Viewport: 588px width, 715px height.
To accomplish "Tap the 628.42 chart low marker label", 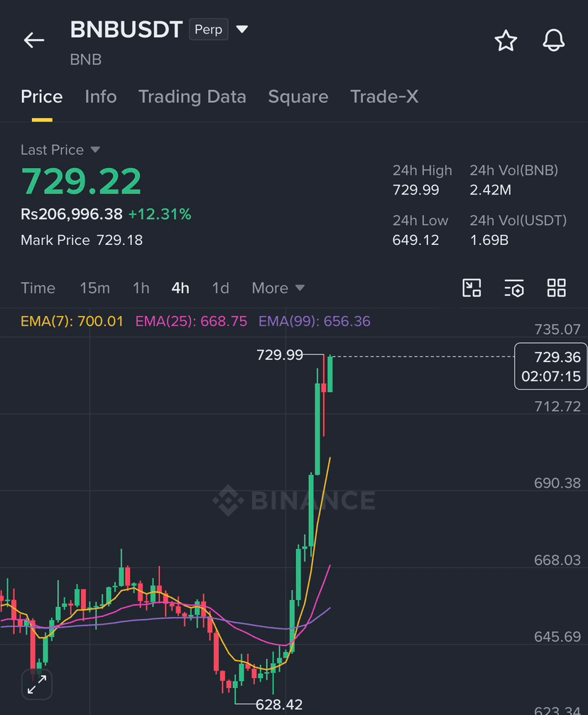I will 278,704.
